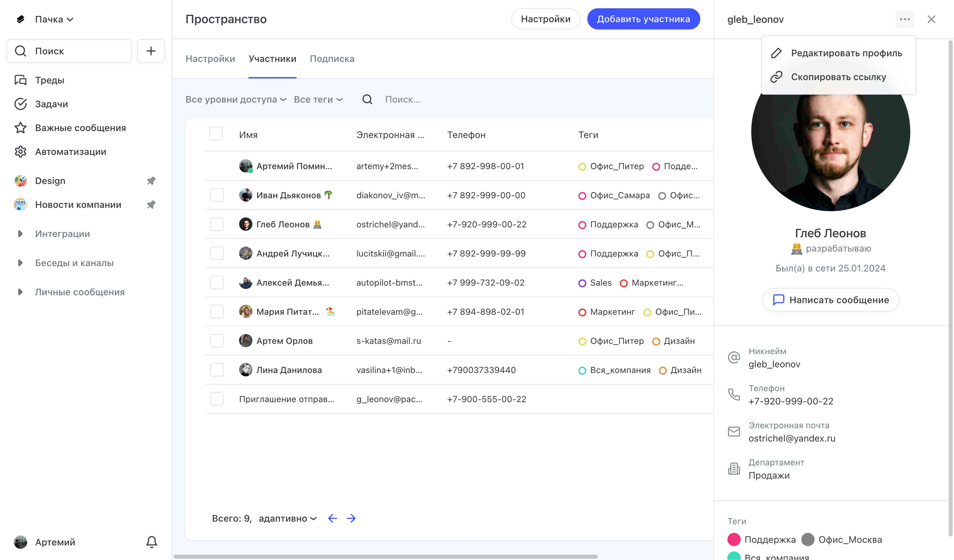Open the Все теги filter dropdown

318,99
